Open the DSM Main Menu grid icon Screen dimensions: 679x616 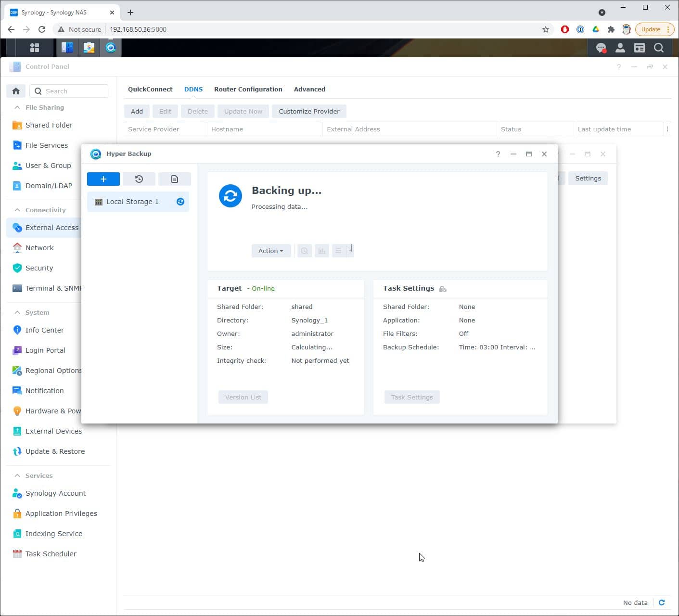point(34,48)
